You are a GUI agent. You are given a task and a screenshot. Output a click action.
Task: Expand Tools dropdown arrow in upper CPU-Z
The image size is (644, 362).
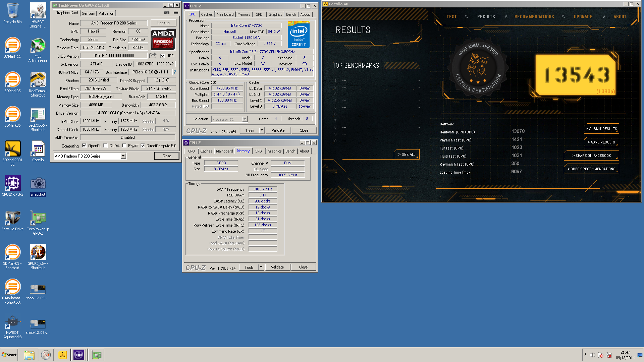coord(262,130)
